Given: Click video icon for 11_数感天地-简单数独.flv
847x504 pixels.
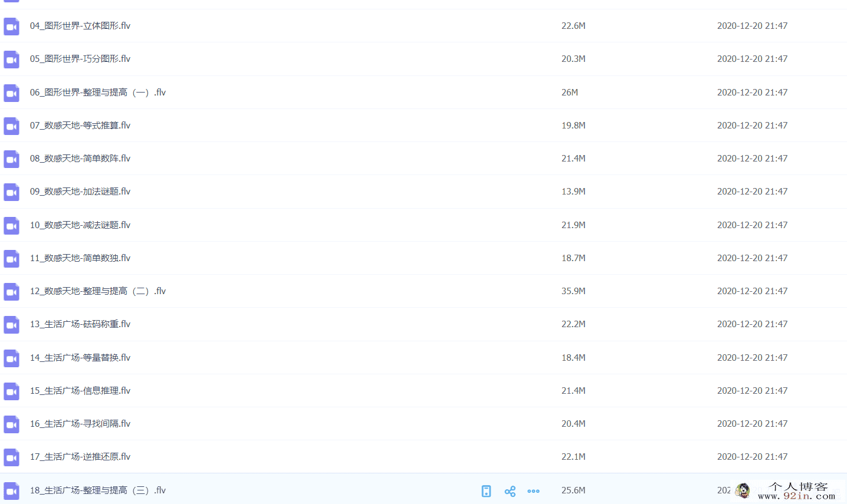Looking at the screenshot, I should [x=11, y=259].
